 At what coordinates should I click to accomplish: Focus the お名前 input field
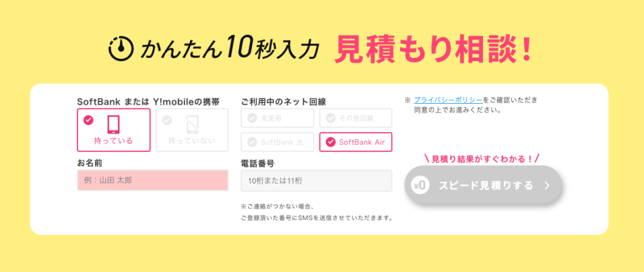tap(153, 181)
